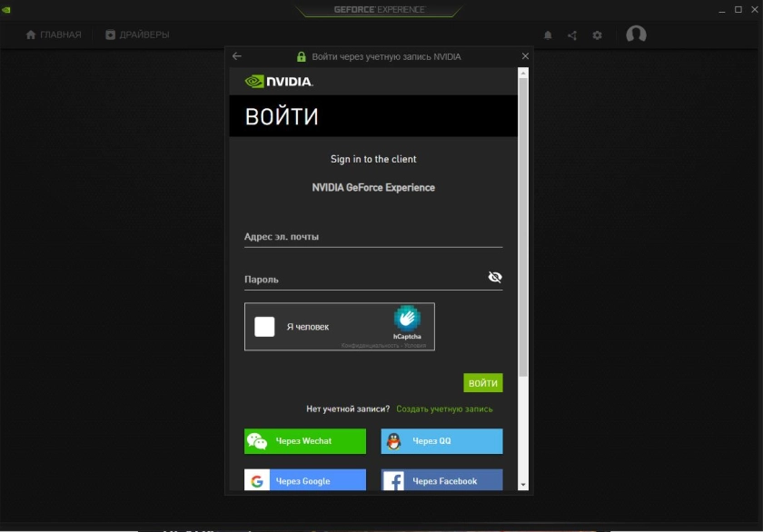Click the dialog scrollbar down arrow
763x532 pixels.
523,486
